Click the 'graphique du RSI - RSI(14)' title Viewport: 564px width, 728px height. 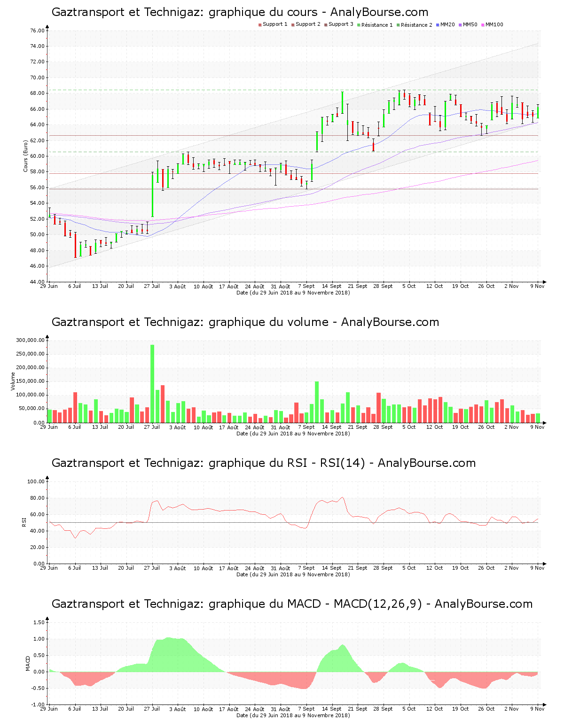coord(264,463)
